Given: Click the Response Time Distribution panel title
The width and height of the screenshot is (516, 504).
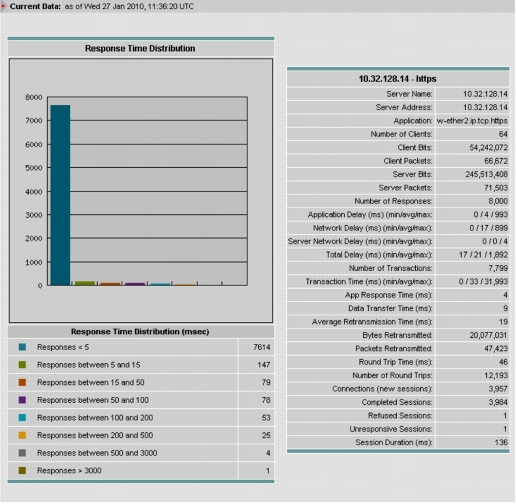Looking at the screenshot, I should (140, 48).
